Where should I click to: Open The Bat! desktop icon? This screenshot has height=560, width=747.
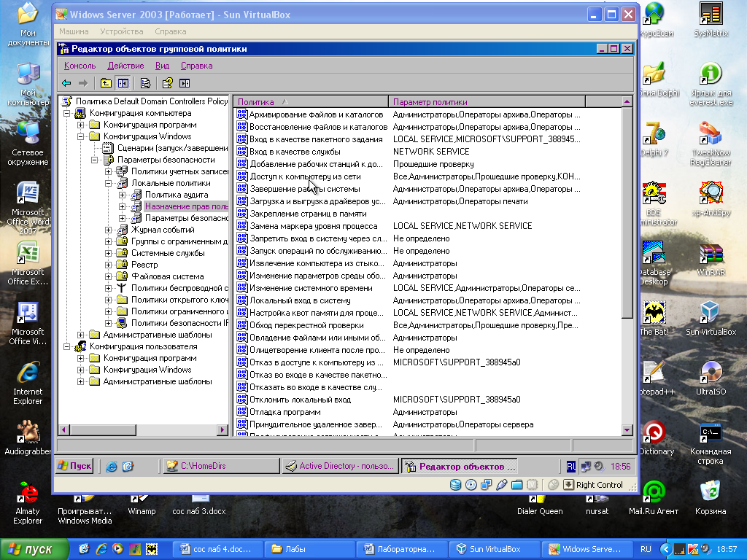point(654,319)
